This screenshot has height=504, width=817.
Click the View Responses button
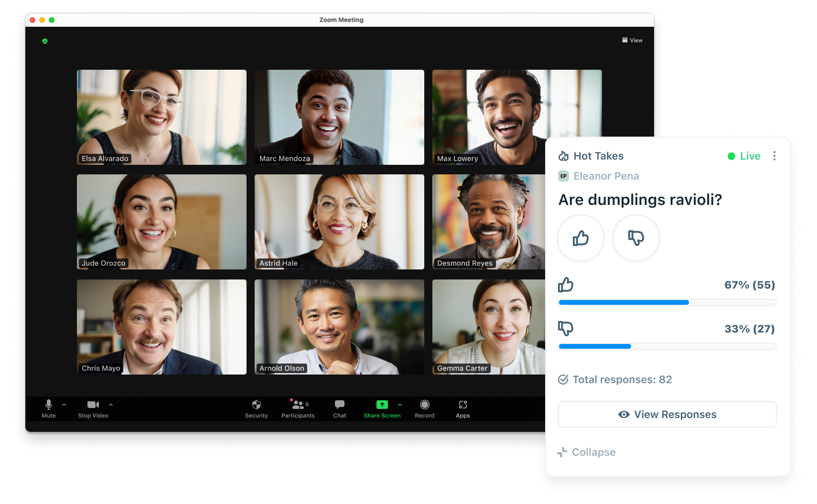click(x=667, y=414)
